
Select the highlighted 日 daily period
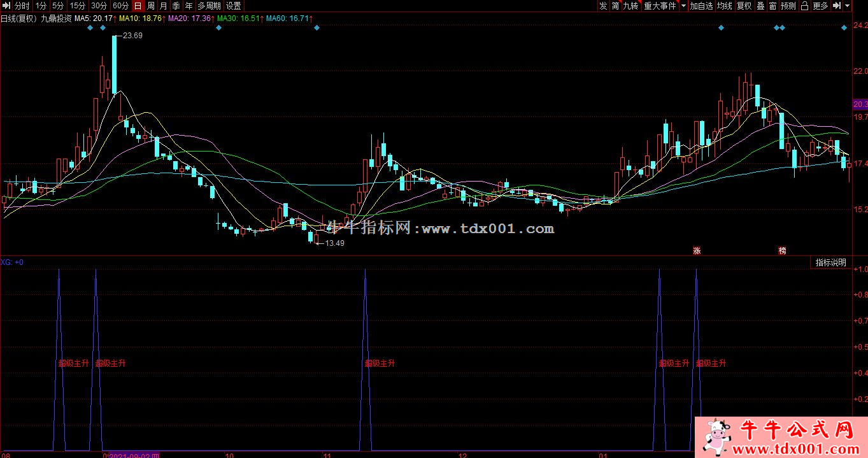point(138,6)
